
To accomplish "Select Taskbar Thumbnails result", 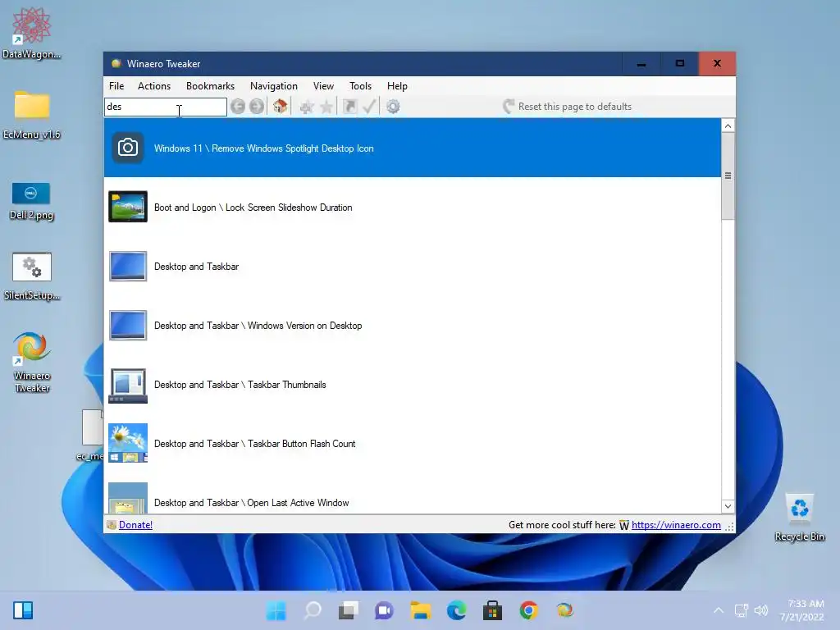I will 413,384.
